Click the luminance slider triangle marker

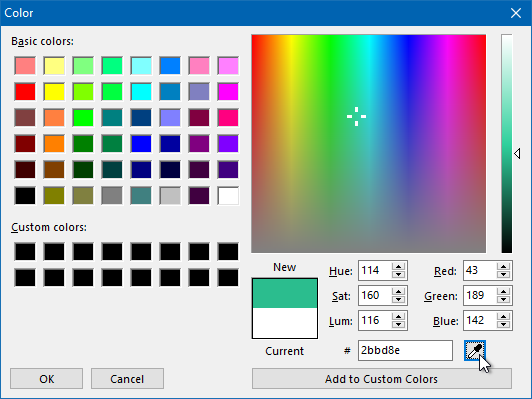tap(517, 153)
